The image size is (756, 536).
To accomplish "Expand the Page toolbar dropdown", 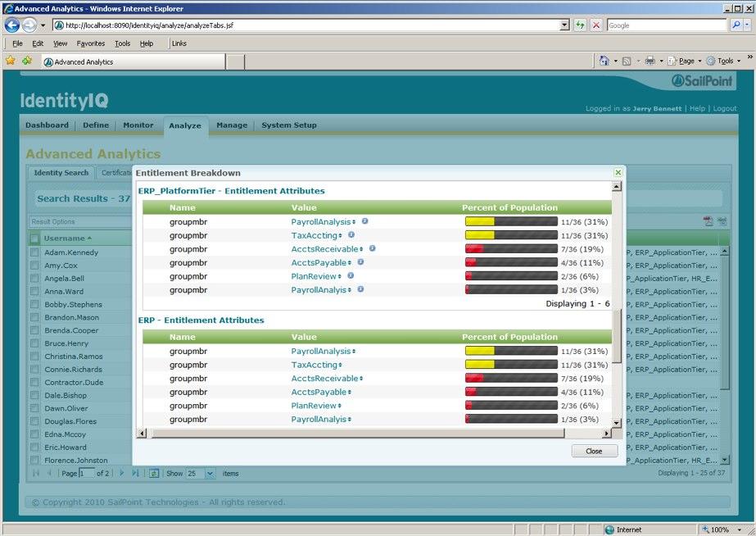I will click(x=699, y=61).
